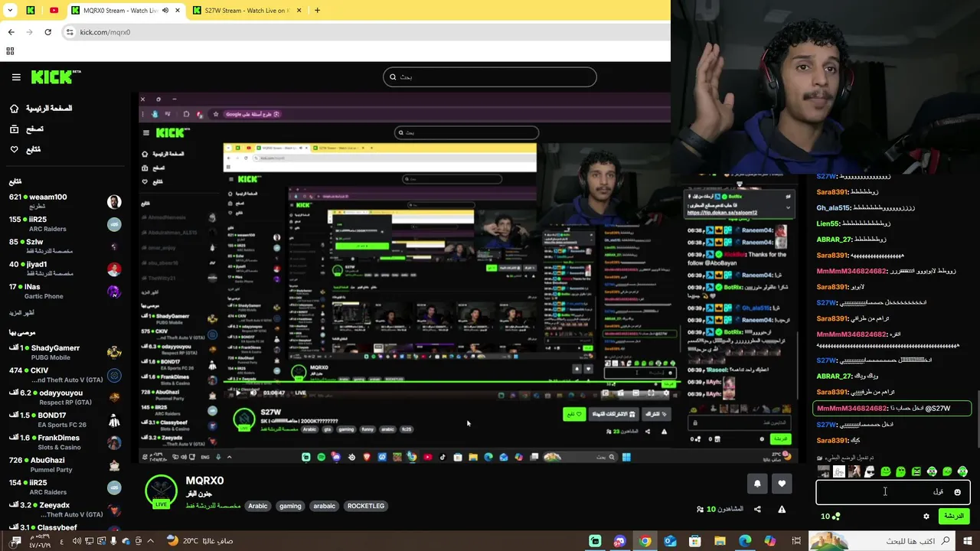Screen dimensions: 980x551
Task: Click the share icon below the stream
Action: (757, 510)
